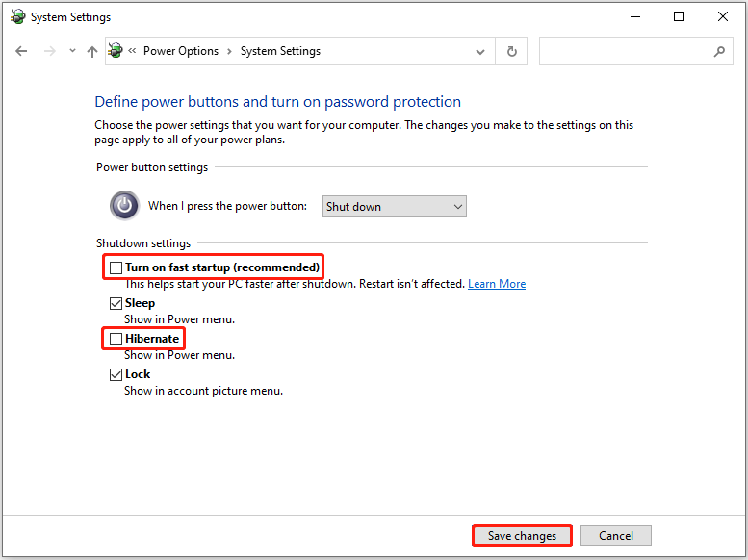Click Show in account picture menu text
Screen dimensions: 748x560
coord(204,391)
